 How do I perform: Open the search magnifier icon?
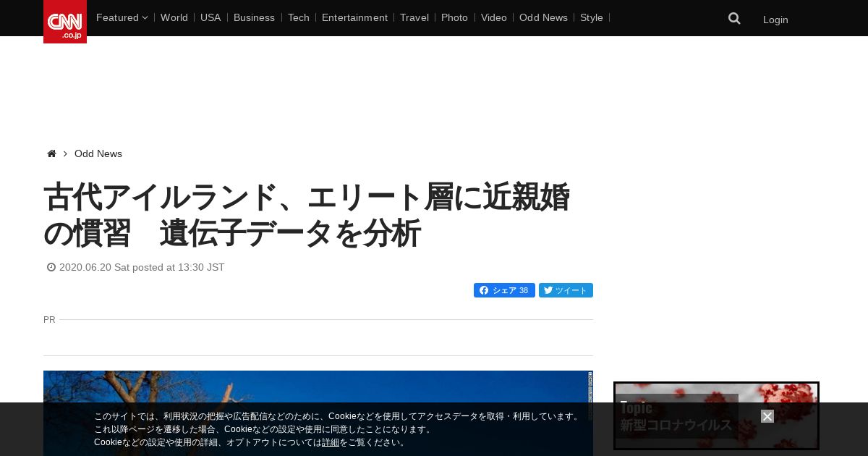[x=734, y=18]
